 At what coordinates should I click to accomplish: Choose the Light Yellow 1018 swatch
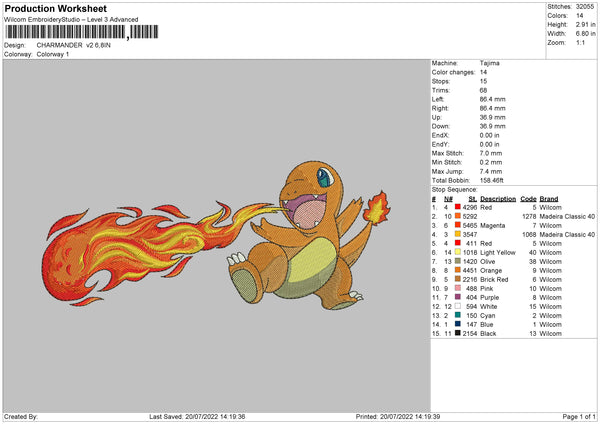click(458, 252)
